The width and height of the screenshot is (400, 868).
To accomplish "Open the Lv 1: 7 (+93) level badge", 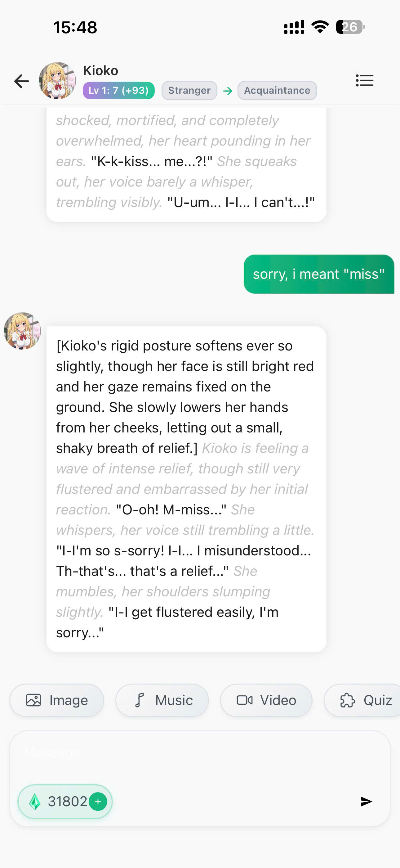I will click(x=118, y=90).
